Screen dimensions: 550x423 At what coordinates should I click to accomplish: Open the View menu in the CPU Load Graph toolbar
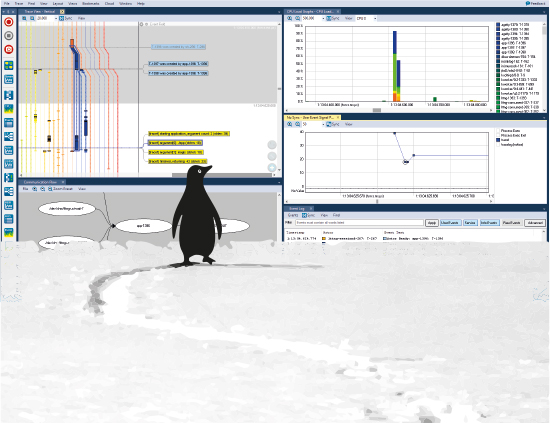click(x=348, y=18)
